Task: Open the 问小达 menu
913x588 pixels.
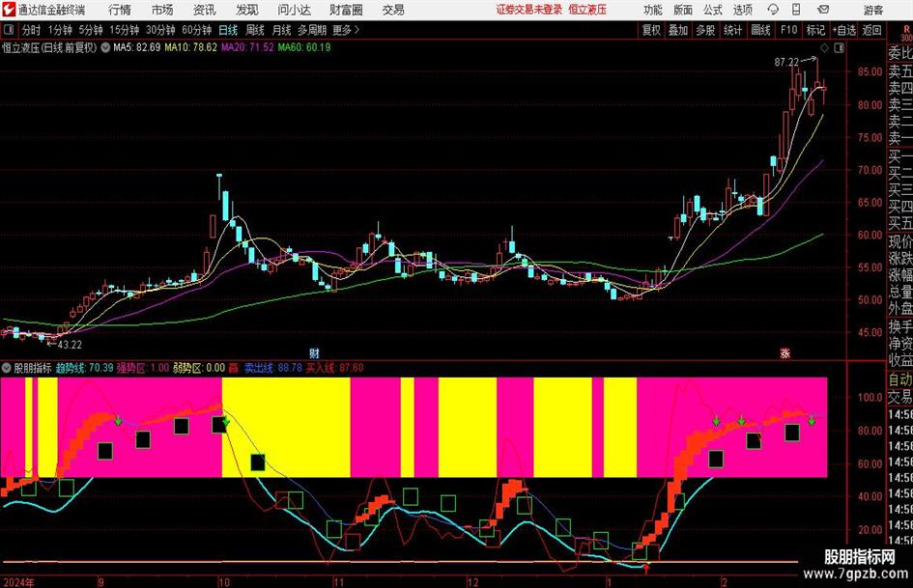Action: pos(294,10)
